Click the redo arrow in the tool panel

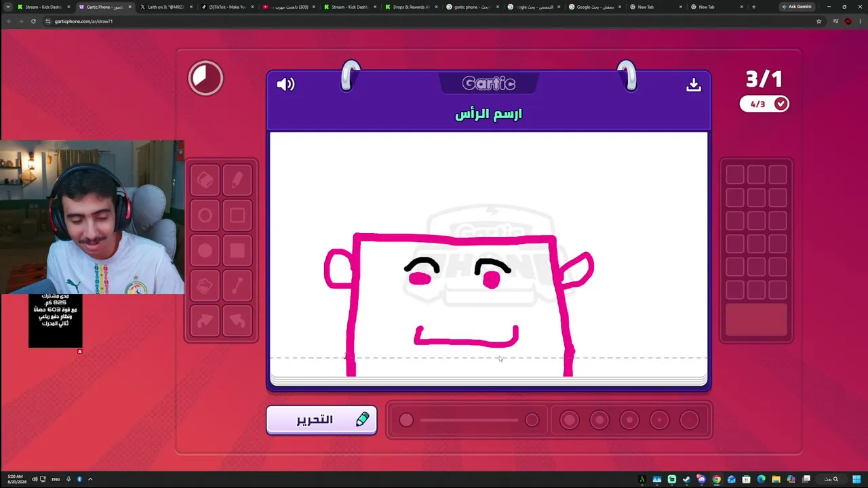tap(205, 321)
